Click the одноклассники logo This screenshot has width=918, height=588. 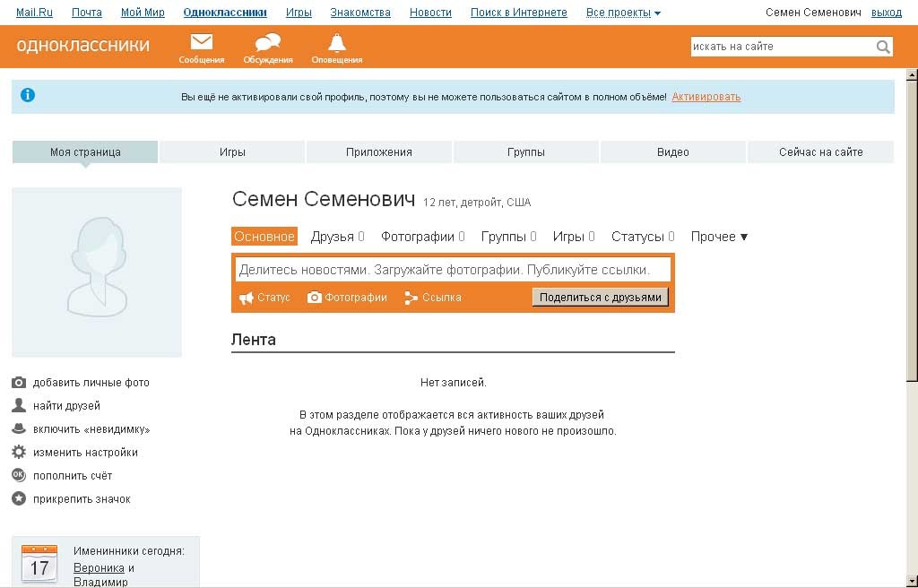[83, 45]
